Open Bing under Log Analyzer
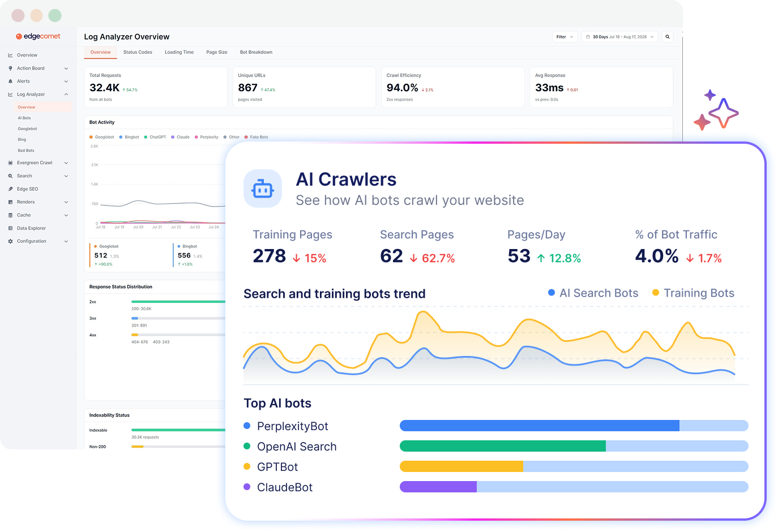The height and width of the screenshot is (532, 778). tap(22, 140)
